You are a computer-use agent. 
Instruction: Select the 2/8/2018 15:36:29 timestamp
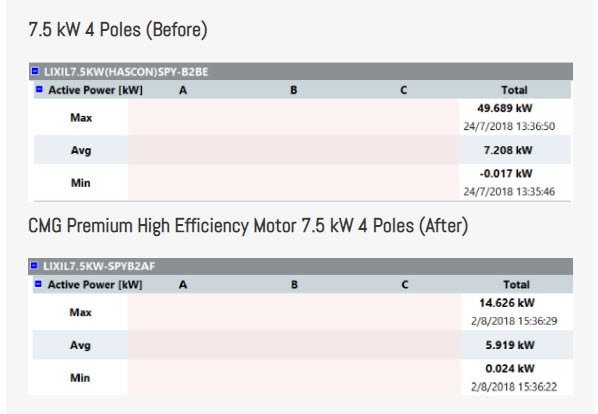(x=514, y=321)
